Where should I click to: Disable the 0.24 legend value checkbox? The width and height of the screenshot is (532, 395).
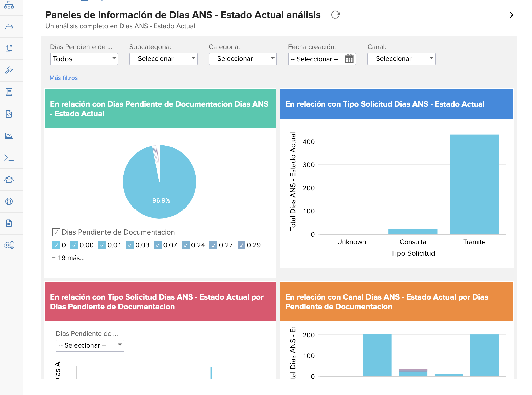click(186, 245)
